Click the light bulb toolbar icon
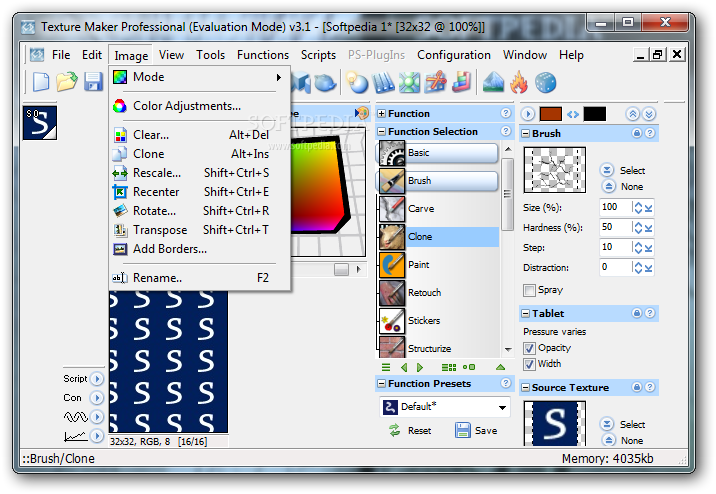The image size is (716, 494). pyautogui.click(x=357, y=83)
